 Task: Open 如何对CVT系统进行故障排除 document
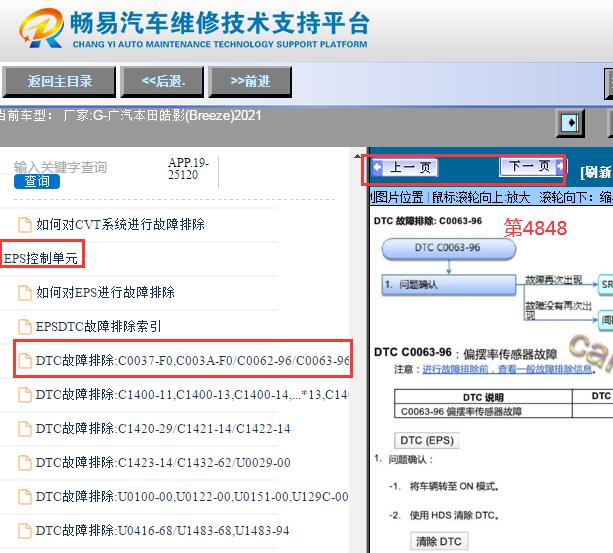(120, 224)
